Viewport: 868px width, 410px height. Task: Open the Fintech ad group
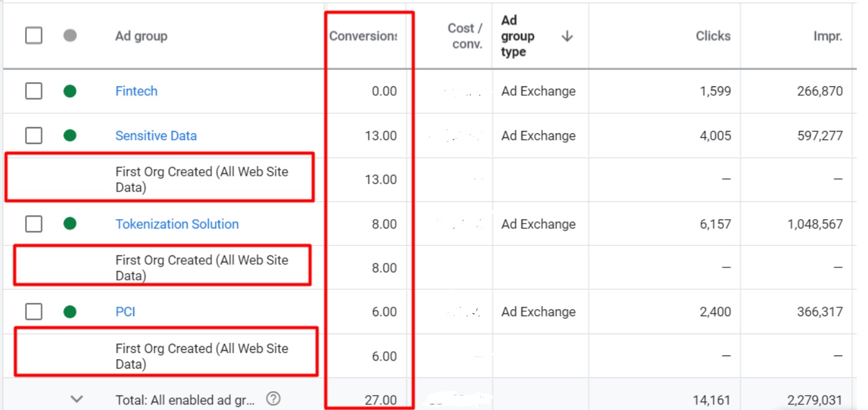tap(136, 91)
